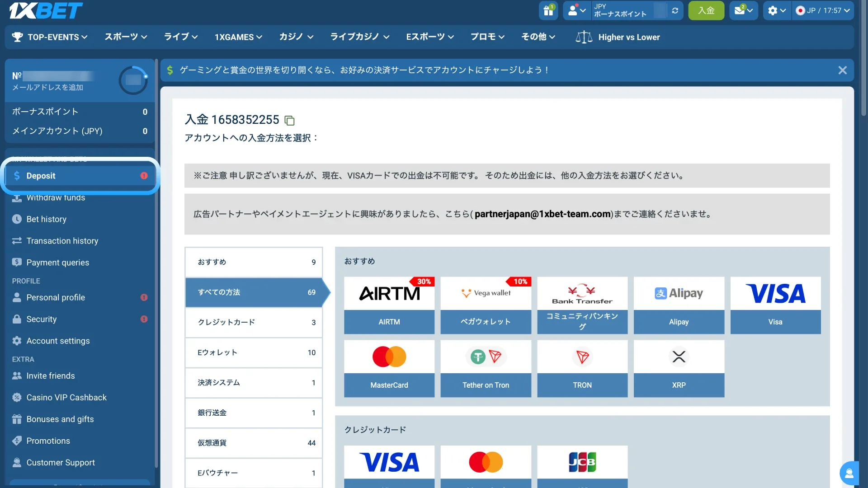The height and width of the screenshot is (488, 868).
Task: Open the messages envelope dropdown
Action: [743, 10]
